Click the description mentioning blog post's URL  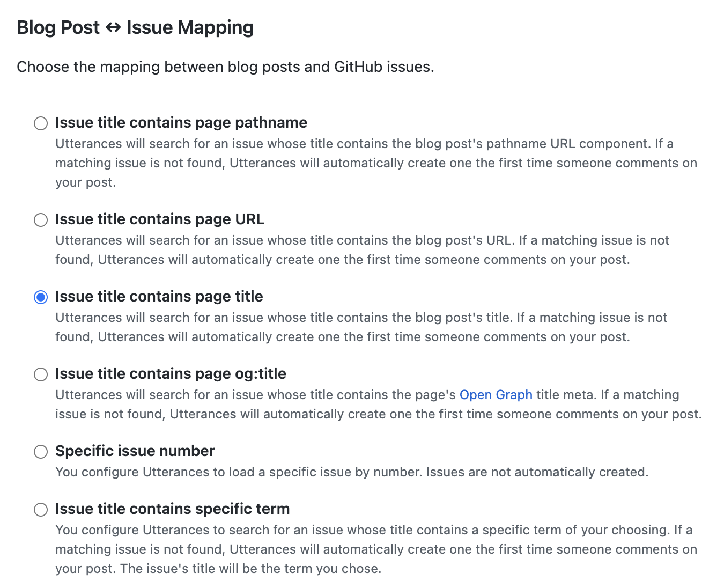point(362,250)
